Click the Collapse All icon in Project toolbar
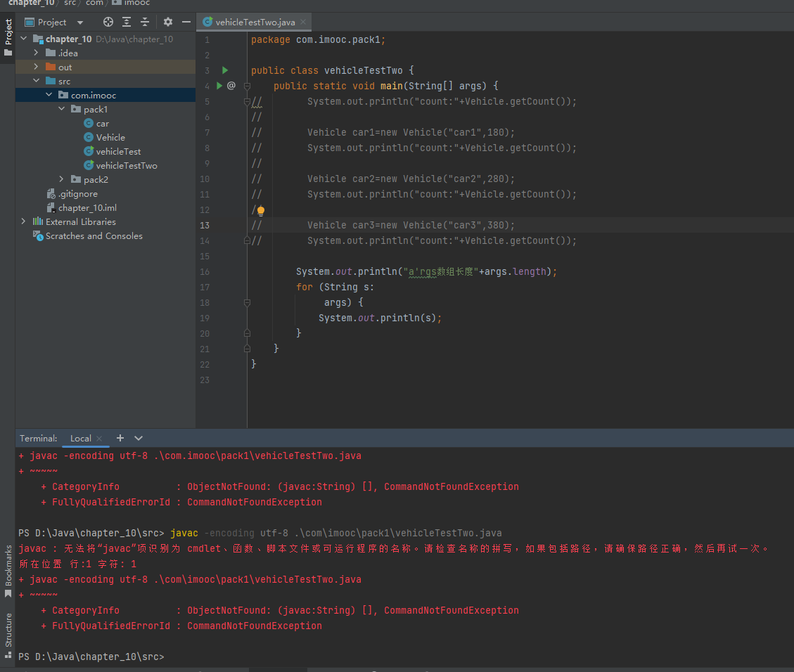Image resolution: width=794 pixels, height=672 pixels. (145, 22)
